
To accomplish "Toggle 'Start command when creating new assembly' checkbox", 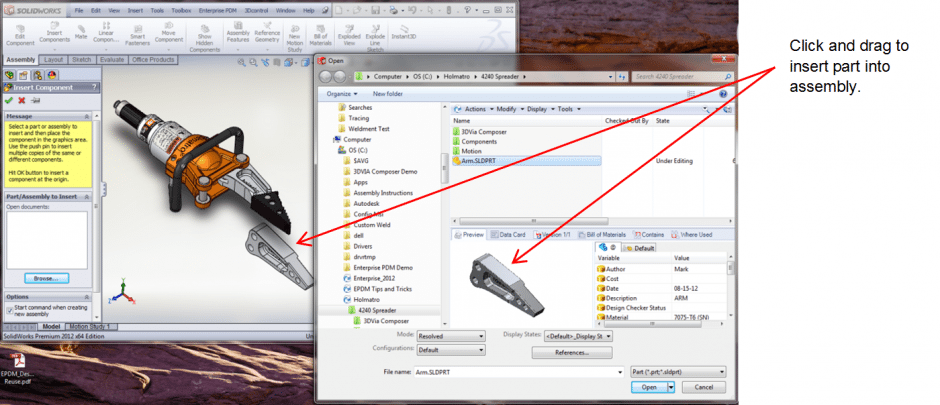I will click(10, 310).
